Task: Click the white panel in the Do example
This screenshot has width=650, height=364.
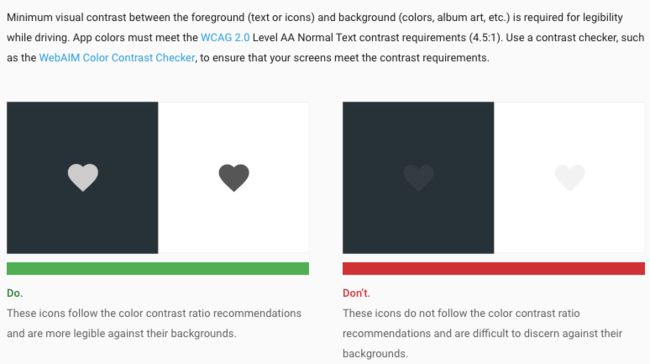Action: [x=233, y=177]
